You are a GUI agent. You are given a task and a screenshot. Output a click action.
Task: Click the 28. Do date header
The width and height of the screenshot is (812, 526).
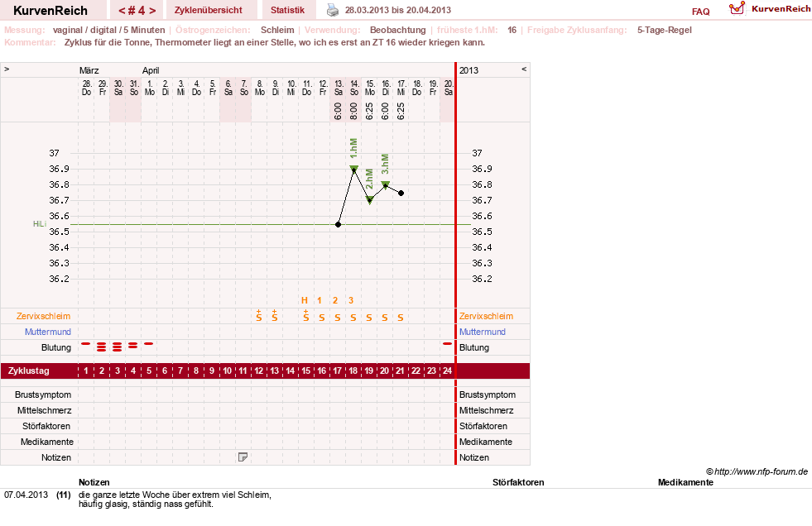86,88
